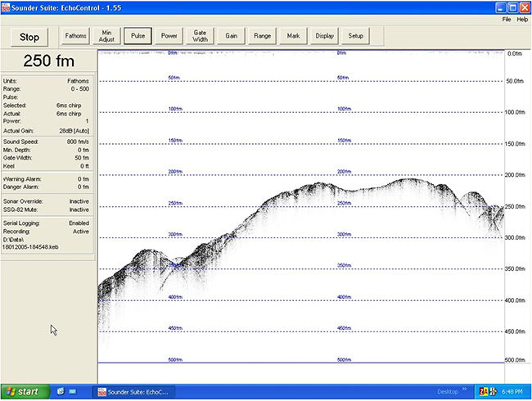Click the show desktop quick launch icon
The width and height of the screenshot is (532, 401).
73,391
